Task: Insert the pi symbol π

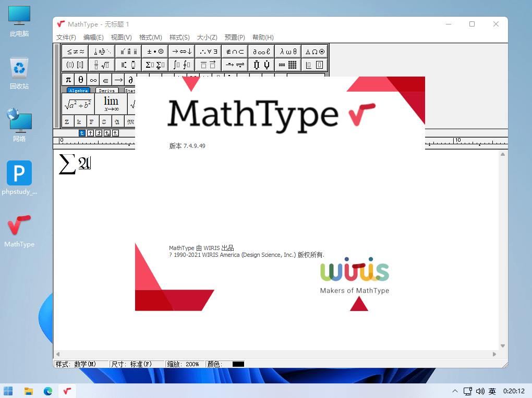Action: tap(68, 80)
